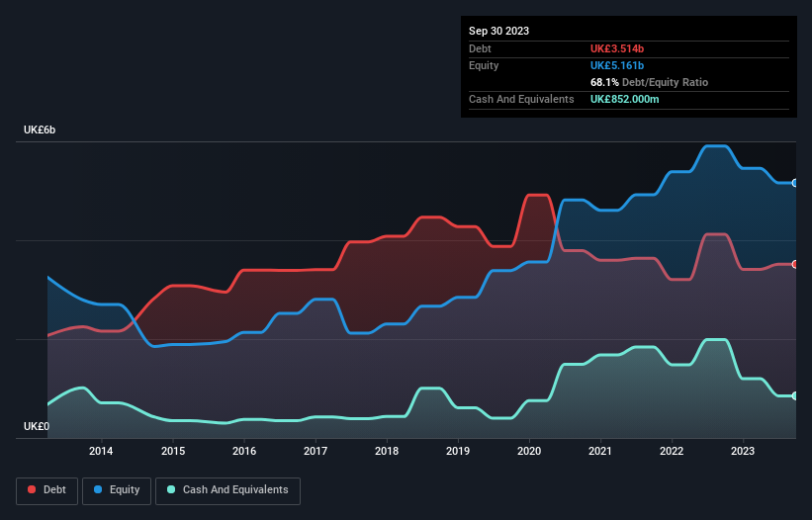Screen dimensions: 812x520
Task: Click the 2021 x-axis label
Action: pyautogui.click(x=600, y=451)
